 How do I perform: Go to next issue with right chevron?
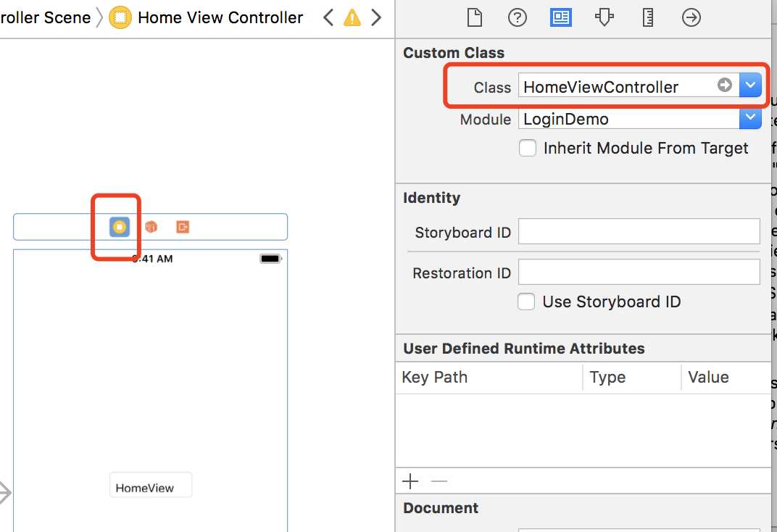pos(377,18)
